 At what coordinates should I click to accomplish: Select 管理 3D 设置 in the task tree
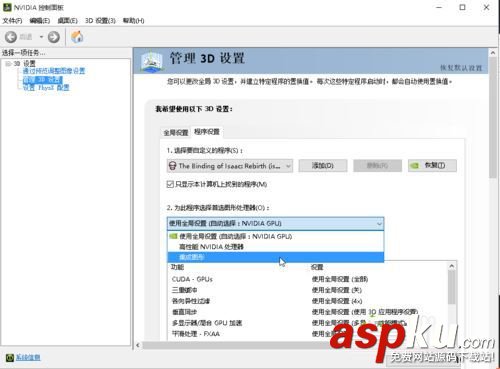tap(42, 80)
